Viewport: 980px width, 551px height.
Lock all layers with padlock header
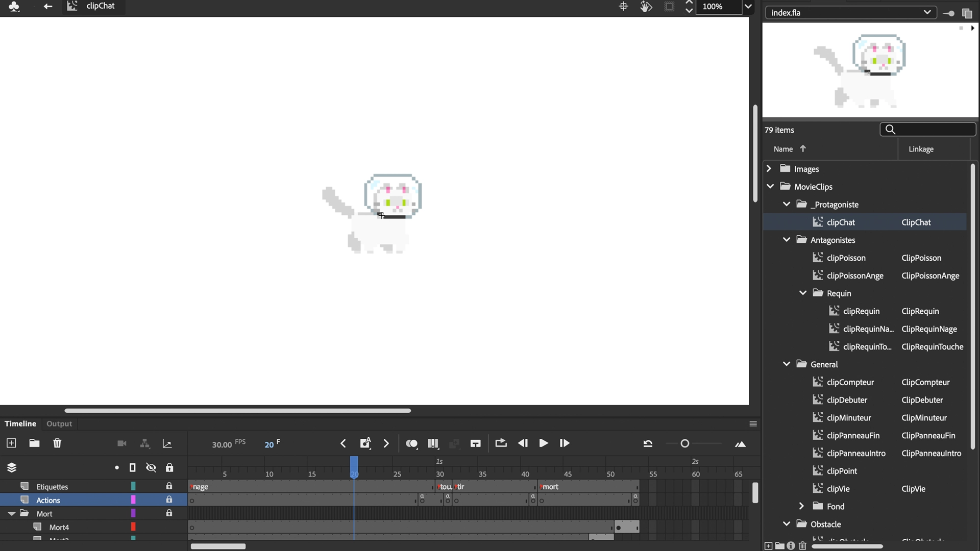tap(169, 467)
